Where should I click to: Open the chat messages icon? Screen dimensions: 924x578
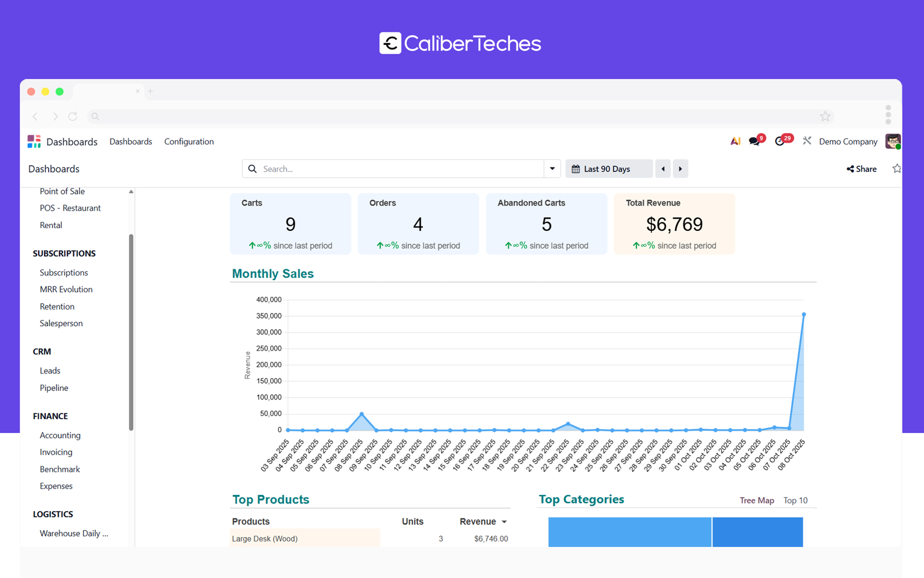pos(754,141)
